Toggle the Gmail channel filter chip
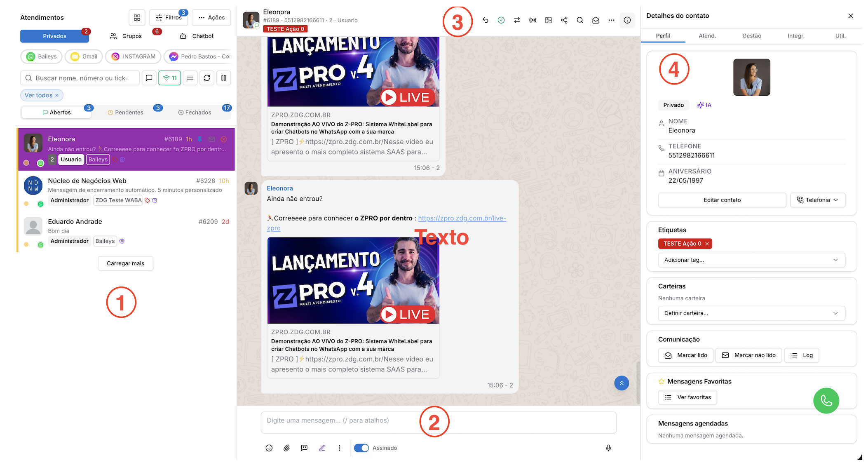This screenshot has width=868, height=465. point(84,56)
